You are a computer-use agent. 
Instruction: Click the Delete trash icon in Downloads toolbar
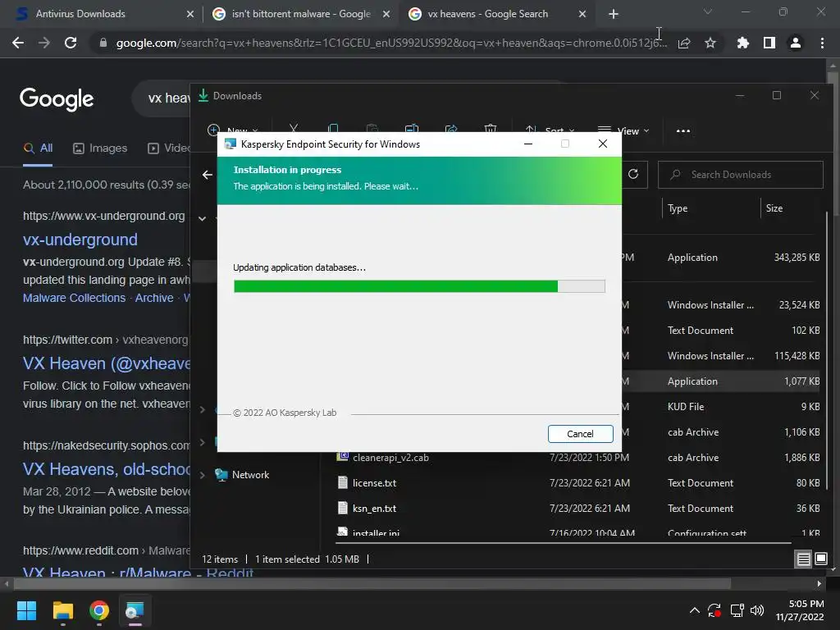click(491, 129)
